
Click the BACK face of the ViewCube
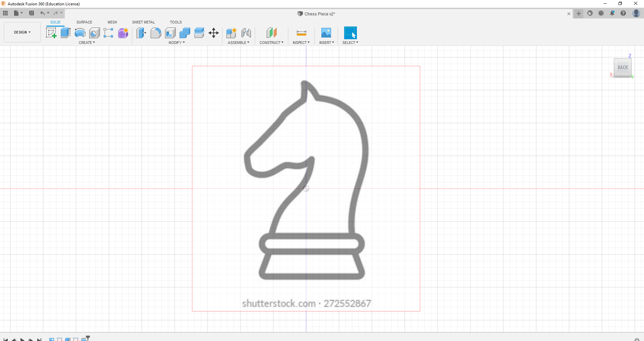(623, 67)
